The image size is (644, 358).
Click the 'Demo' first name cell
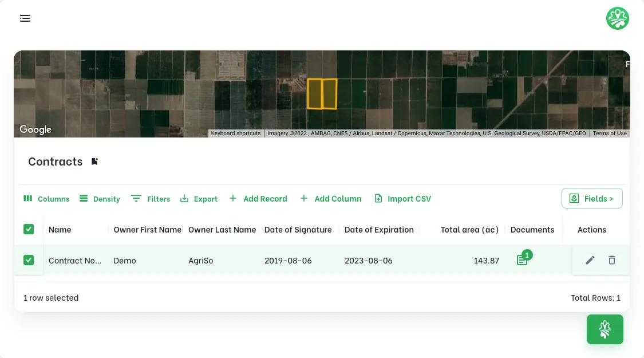(125, 261)
